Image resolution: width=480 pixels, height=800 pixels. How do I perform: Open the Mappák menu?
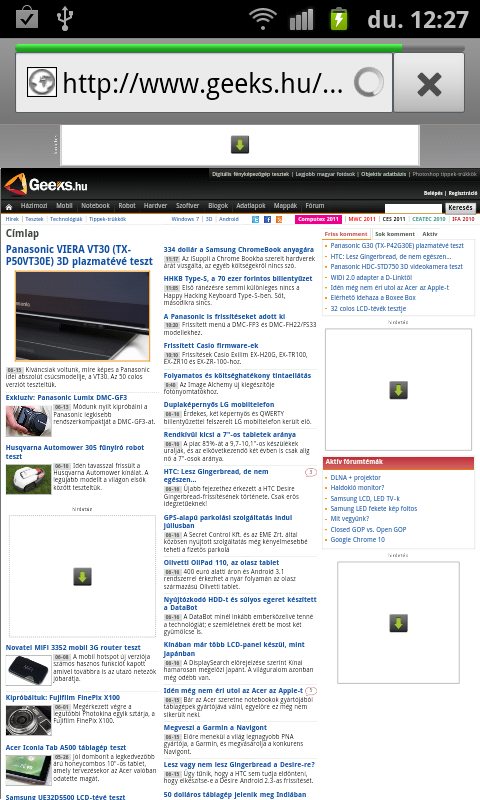[285, 206]
